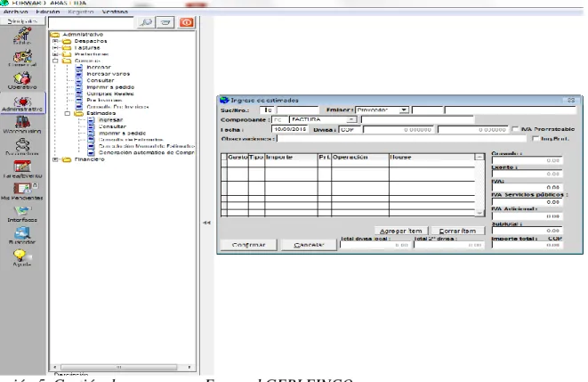This screenshot has height=382, width=588.
Task: Click document icon of Generación automática de Compr
Action: 91,153
